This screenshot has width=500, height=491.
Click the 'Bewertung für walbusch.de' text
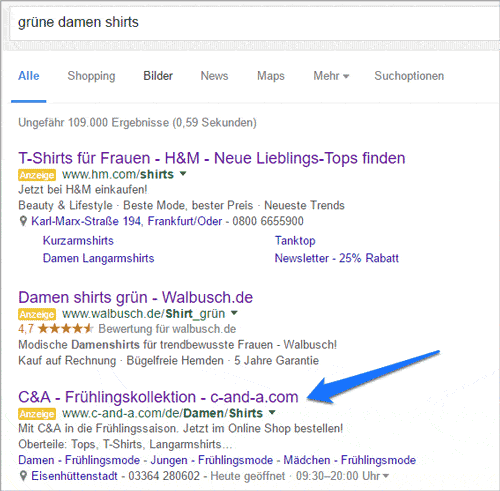coord(167,329)
